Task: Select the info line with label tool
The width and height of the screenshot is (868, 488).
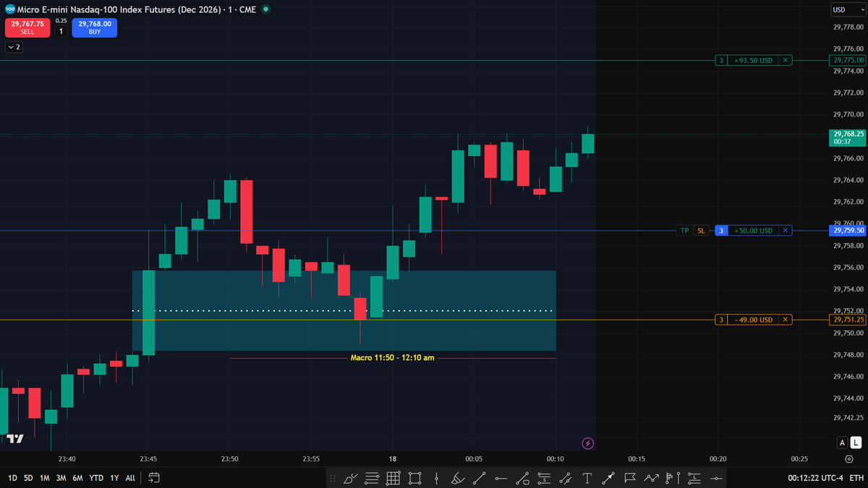Action: click(x=522, y=478)
